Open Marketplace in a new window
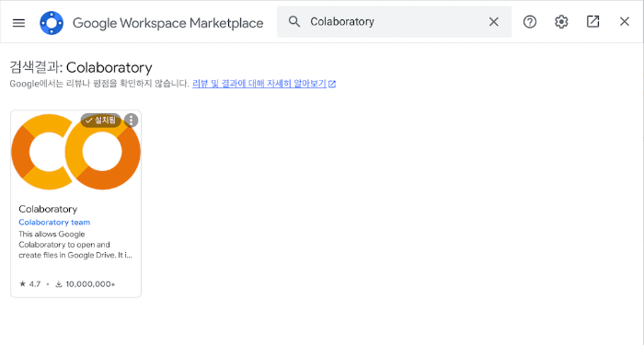644x345 pixels. [592, 22]
